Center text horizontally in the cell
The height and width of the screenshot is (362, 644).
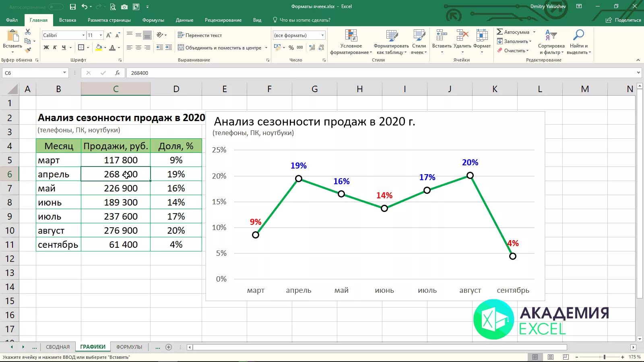[138, 47]
